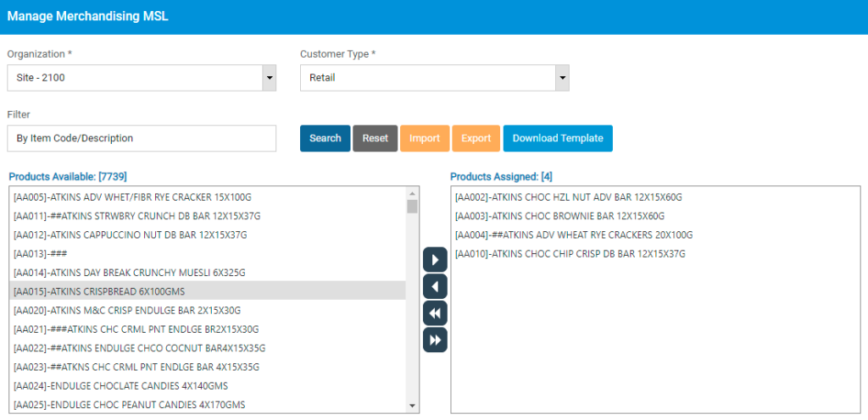868x420 pixels.
Task: Move selected product to assigned list
Action: click(x=435, y=260)
